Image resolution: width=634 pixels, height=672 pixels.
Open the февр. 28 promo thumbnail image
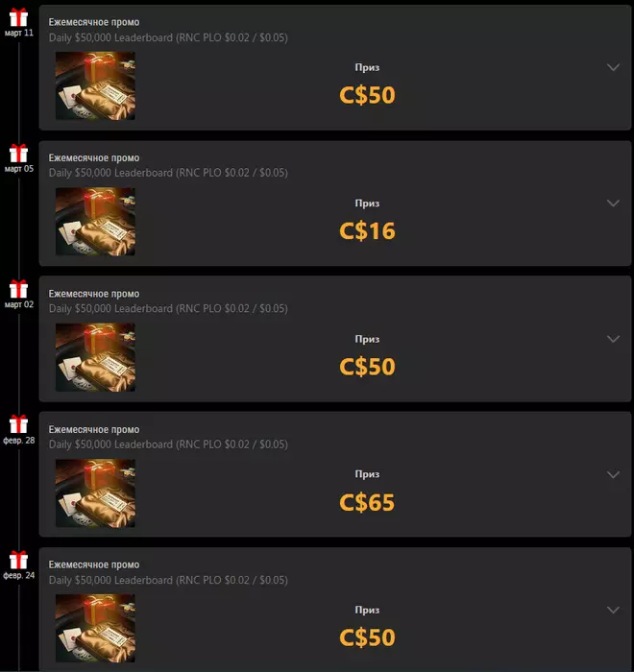pos(95,492)
